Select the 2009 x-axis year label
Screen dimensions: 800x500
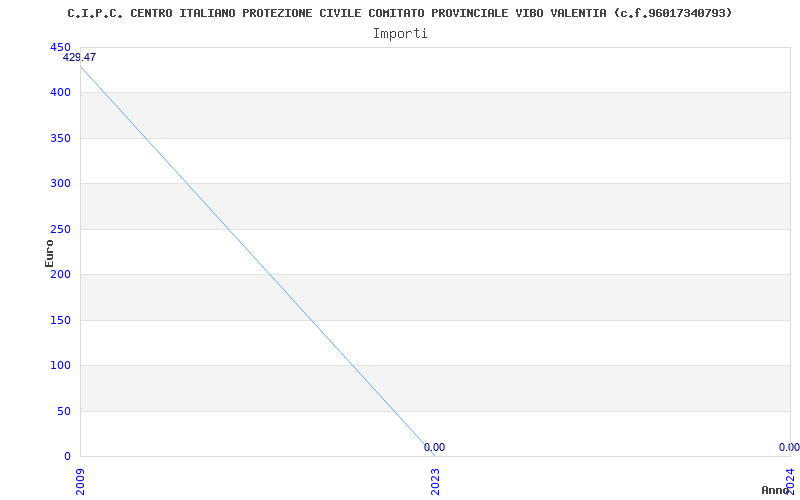80,480
